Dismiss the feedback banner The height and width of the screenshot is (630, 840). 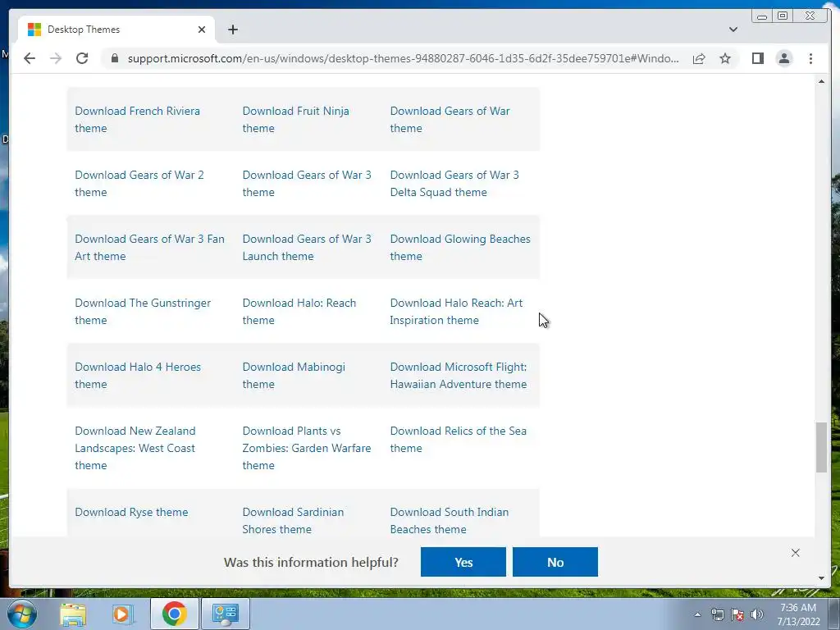(795, 553)
